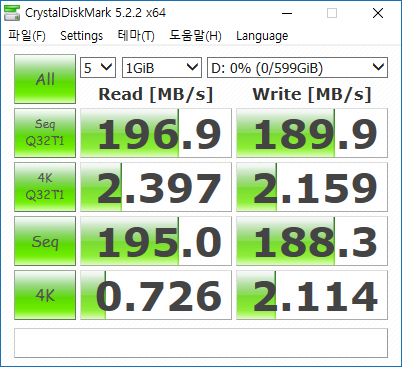Select the Seq write result 188.3
This screenshot has height=367, width=402.
pyautogui.click(x=312, y=241)
